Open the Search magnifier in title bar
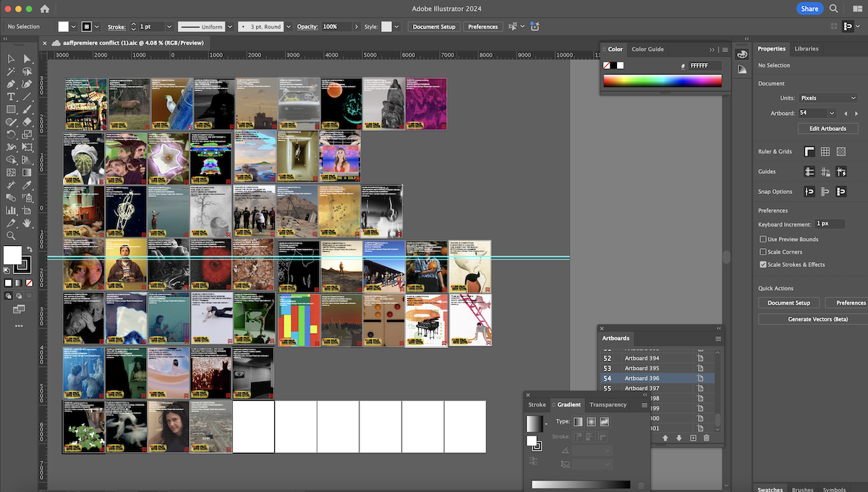Screen dimensions: 868x492 (834, 9)
